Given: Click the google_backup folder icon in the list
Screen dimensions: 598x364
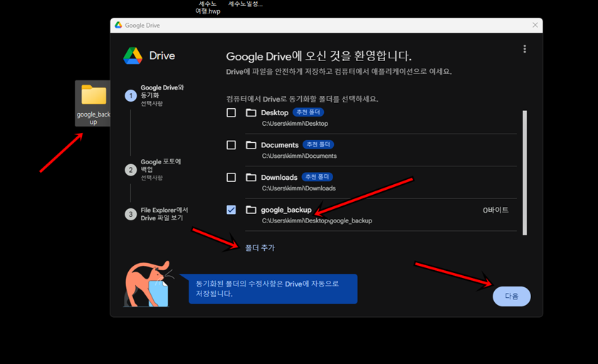Looking at the screenshot, I should [x=251, y=210].
